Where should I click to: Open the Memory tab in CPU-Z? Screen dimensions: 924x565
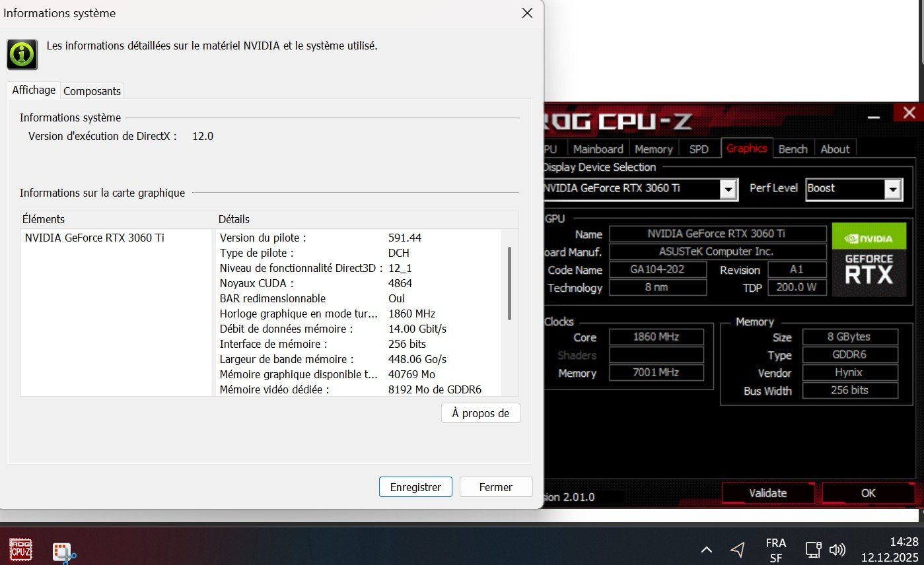[x=654, y=149]
